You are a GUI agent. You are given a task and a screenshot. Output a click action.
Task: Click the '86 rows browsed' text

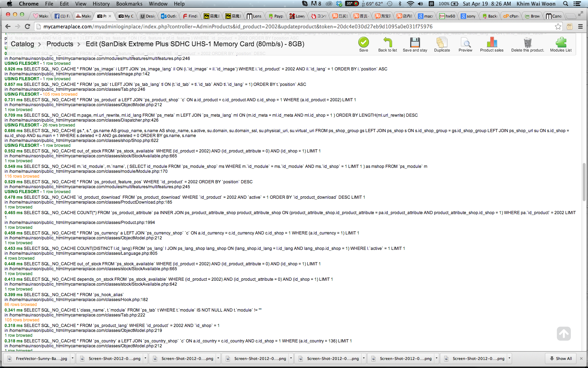pyautogui.click(x=21, y=305)
